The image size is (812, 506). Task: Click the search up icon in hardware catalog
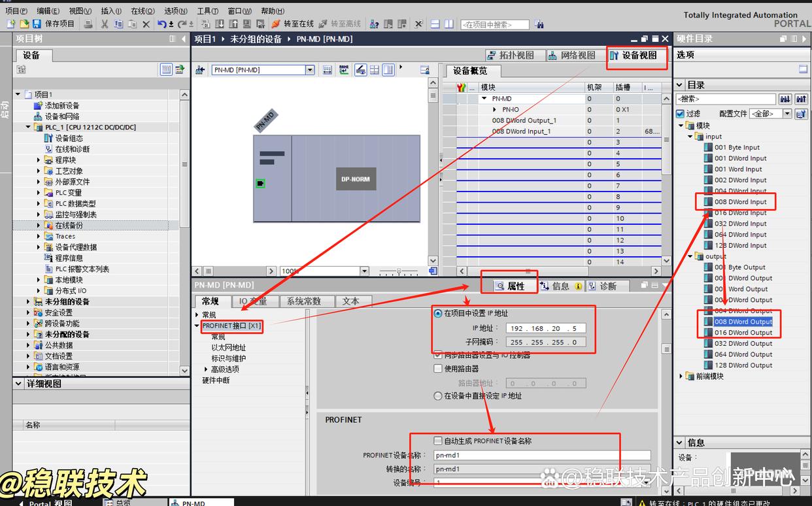pos(801,99)
